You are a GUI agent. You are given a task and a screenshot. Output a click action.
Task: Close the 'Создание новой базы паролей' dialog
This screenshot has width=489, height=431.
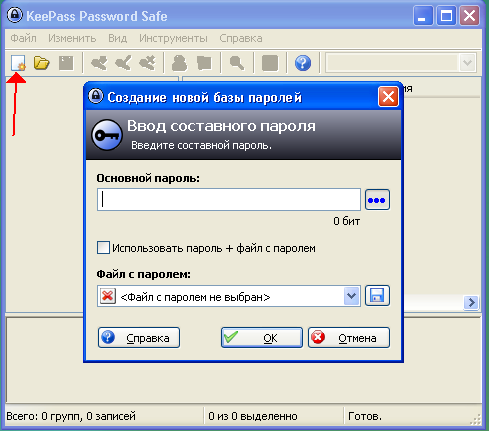[388, 97]
